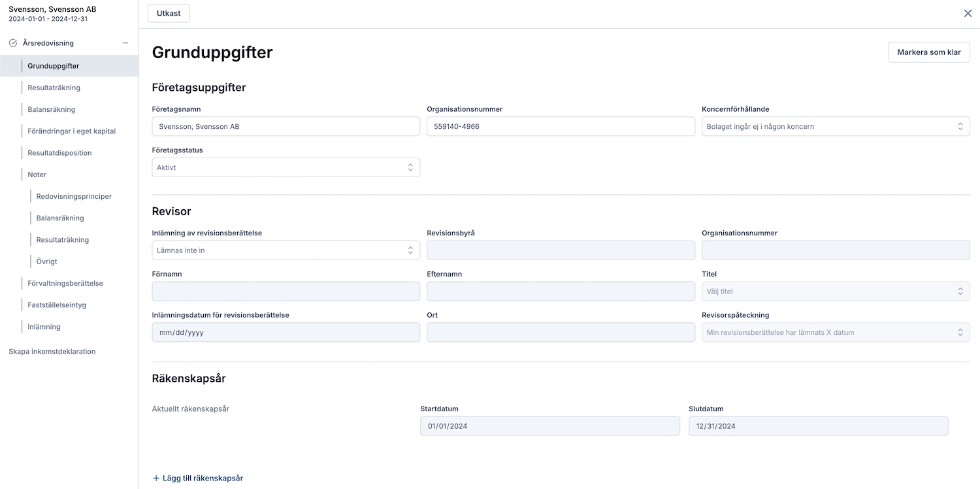The image size is (980, 489).
Task: Focus the Organisationsnummer field with 559140-4966
Action: [560, 126]
